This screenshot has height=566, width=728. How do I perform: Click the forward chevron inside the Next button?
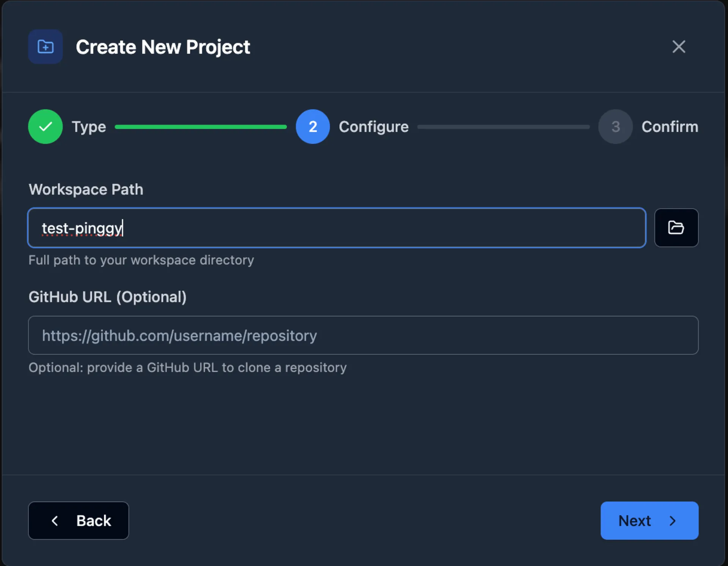pos(673,521)
